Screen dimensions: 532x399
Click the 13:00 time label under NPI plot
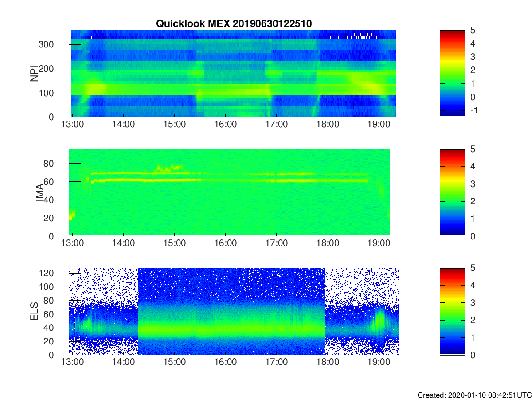tap(73, 125)
